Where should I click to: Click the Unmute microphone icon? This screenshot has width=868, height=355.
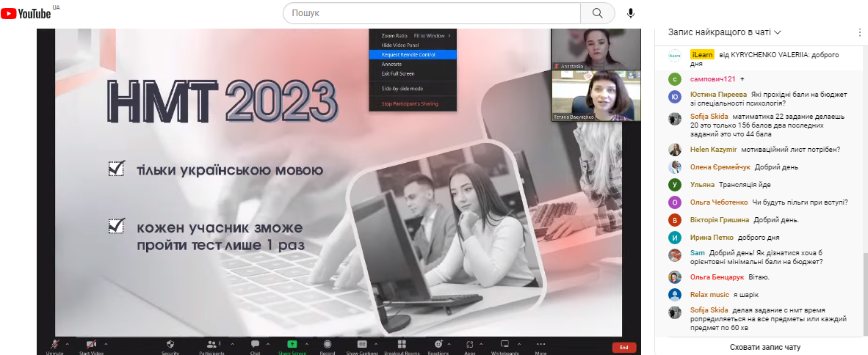(55, 344)
